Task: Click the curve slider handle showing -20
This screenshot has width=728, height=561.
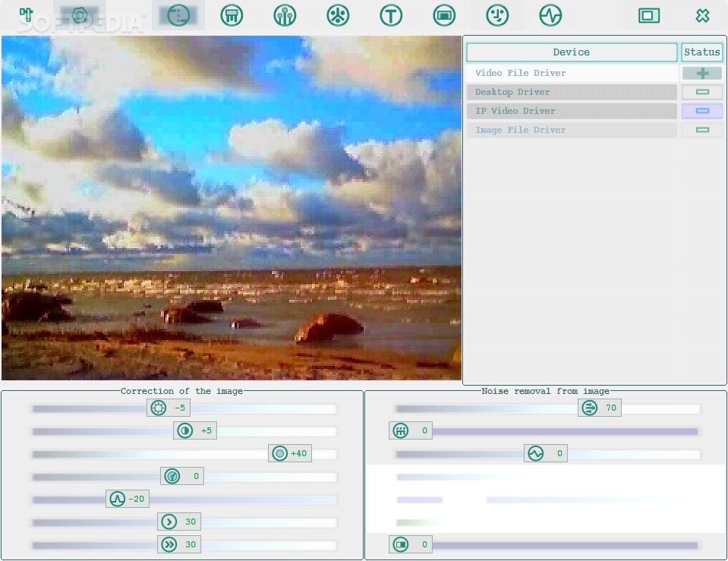Action: pos(128,499)
